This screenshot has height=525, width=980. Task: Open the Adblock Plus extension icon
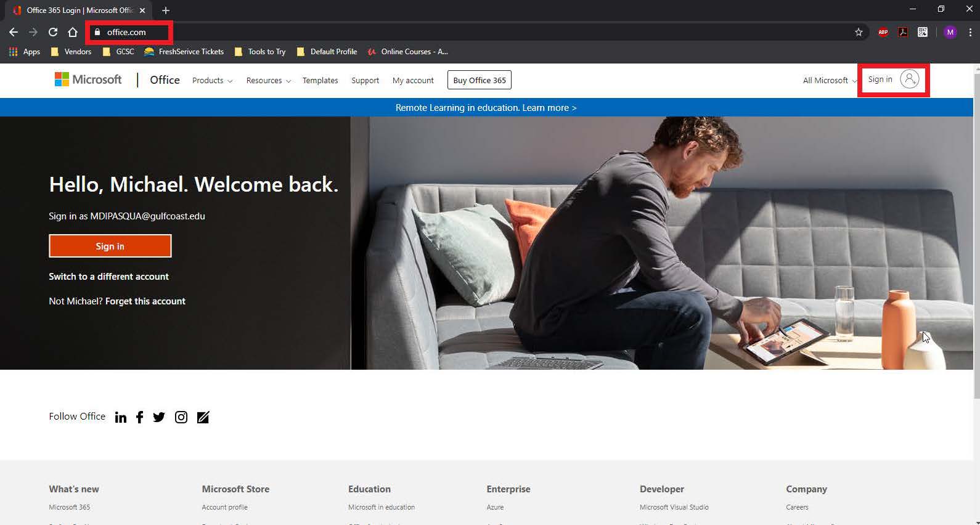click(x=883, y=32)
